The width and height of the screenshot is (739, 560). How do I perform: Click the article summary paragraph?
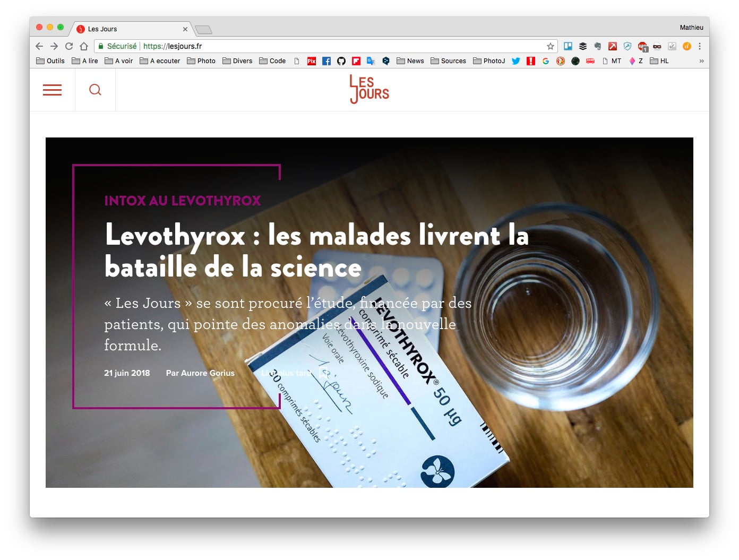[x=288, y=324]
